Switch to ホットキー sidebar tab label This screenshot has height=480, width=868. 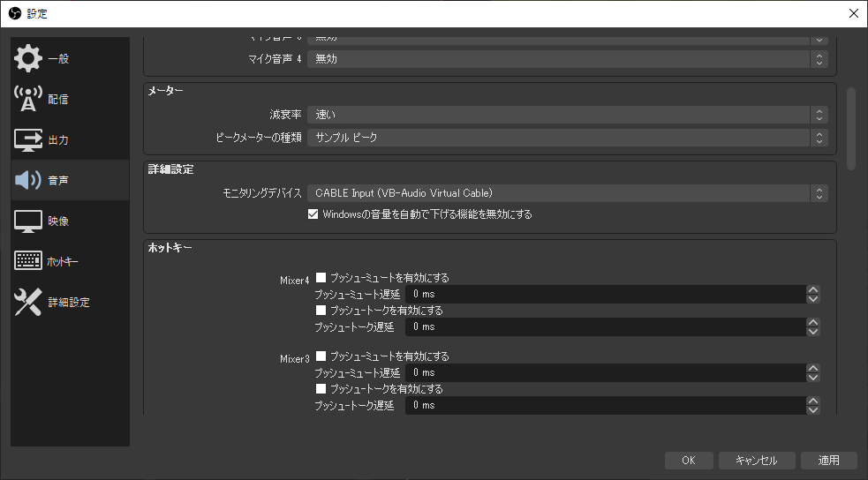(63, 261)
